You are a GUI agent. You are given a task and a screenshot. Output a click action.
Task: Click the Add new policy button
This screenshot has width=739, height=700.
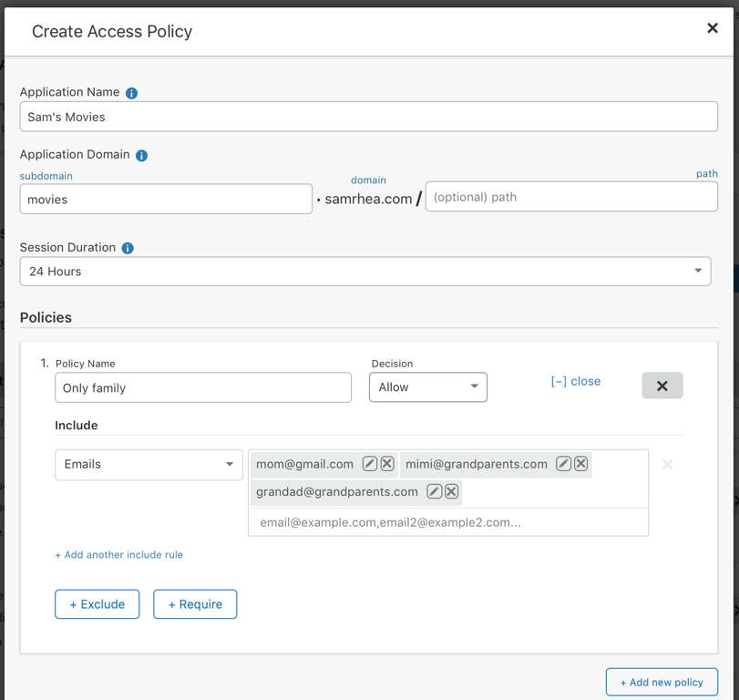pos(662,682)
